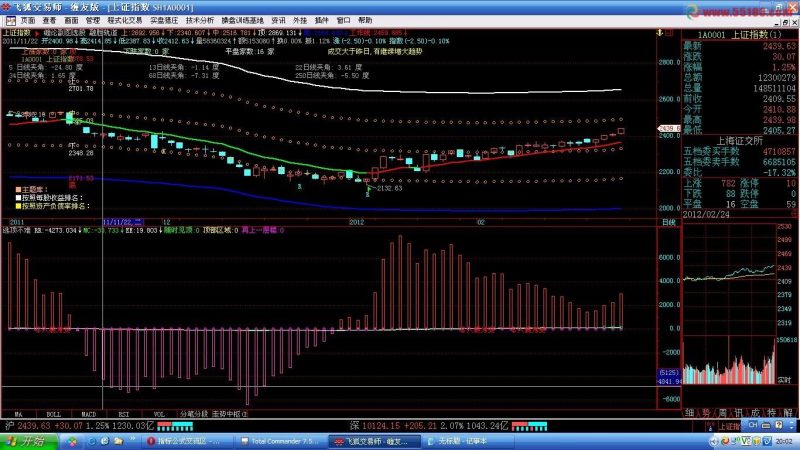Open the 查看 menu
This screenshot has width=800, height=450.
49,20
